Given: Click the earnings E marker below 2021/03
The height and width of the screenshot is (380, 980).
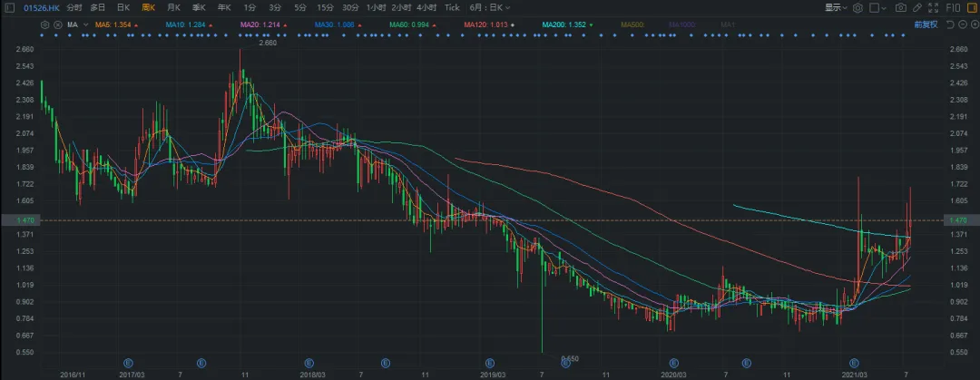Looking at the screenshot, I should (x=854, y=362).
